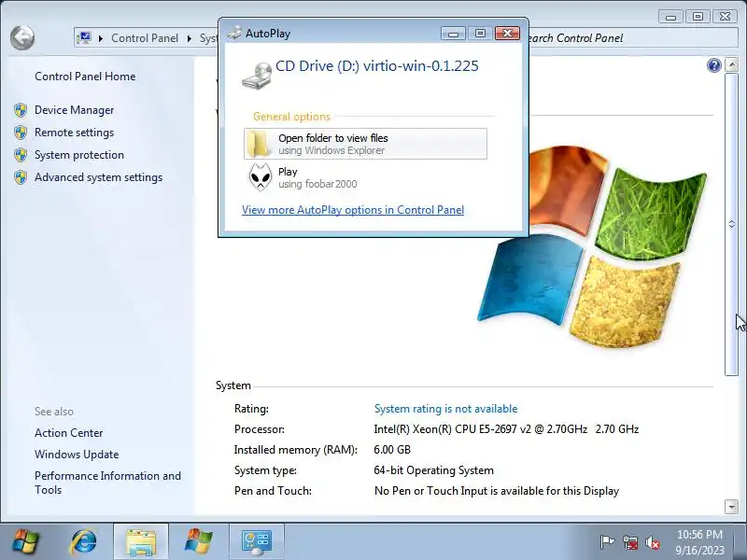
Task: Open System protection link
Action: (79, 155)
